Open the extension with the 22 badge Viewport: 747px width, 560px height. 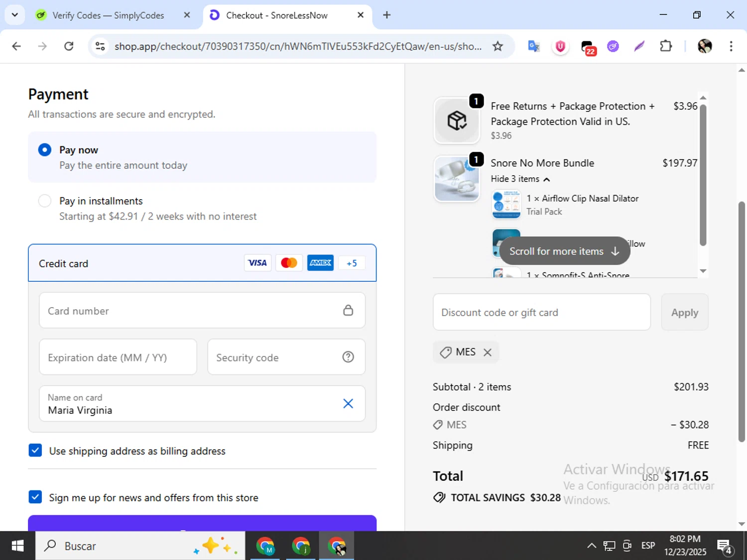[588, 47]
